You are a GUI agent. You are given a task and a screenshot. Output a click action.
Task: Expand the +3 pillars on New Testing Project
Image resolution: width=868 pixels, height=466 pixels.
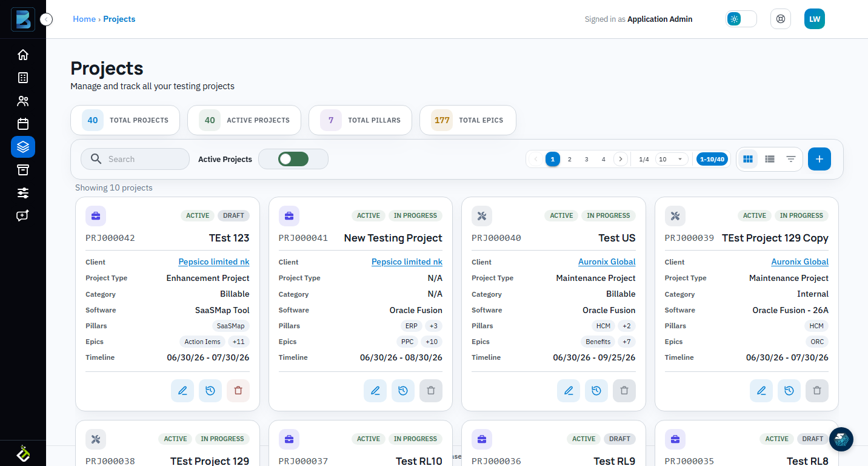point(433,326)
